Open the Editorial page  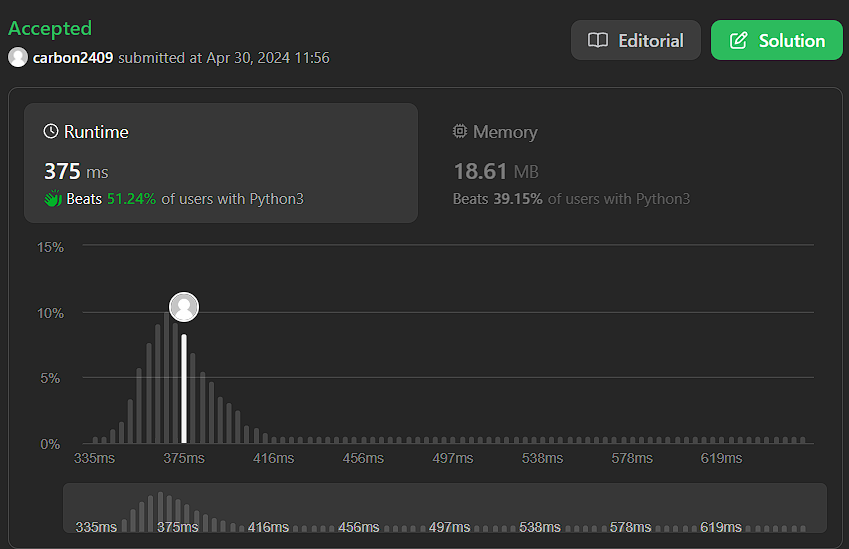point(636,40)
